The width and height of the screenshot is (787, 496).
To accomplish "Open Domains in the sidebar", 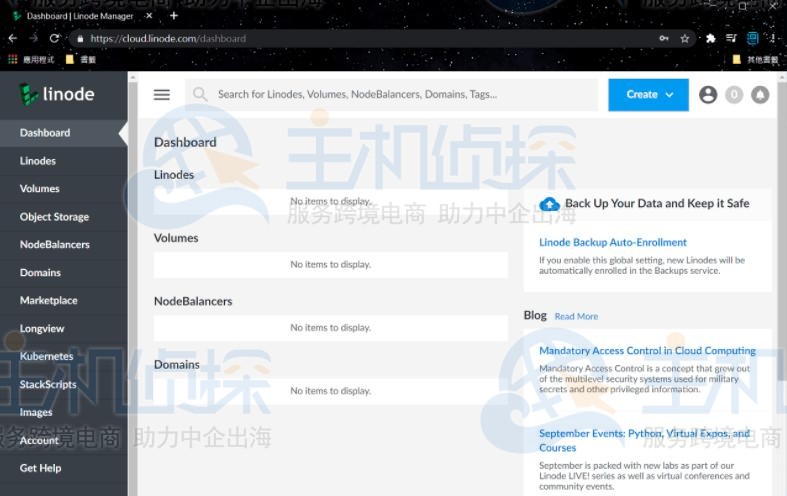I will coord(64,273).
